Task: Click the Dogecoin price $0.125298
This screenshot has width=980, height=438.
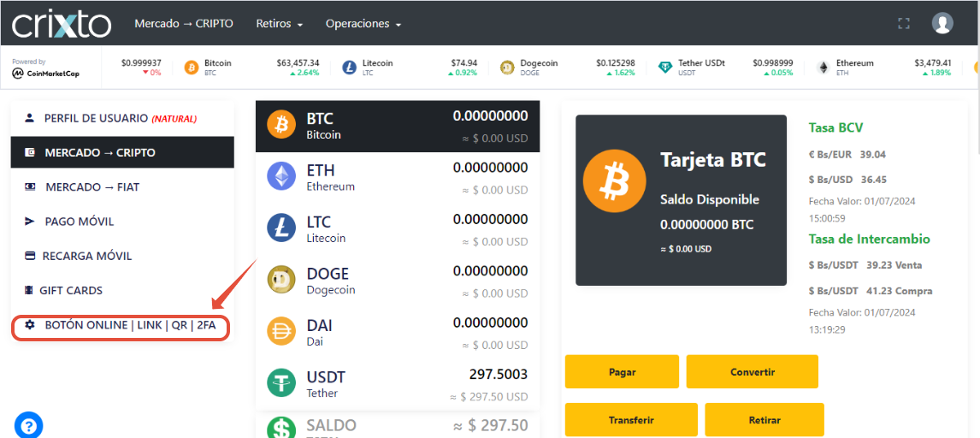Action: 616,63
